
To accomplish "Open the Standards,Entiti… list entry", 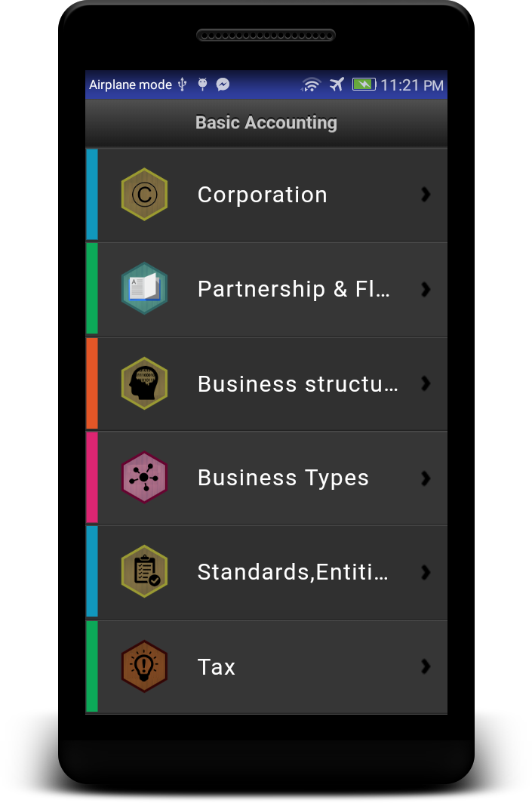I will (x=267, y=572).
